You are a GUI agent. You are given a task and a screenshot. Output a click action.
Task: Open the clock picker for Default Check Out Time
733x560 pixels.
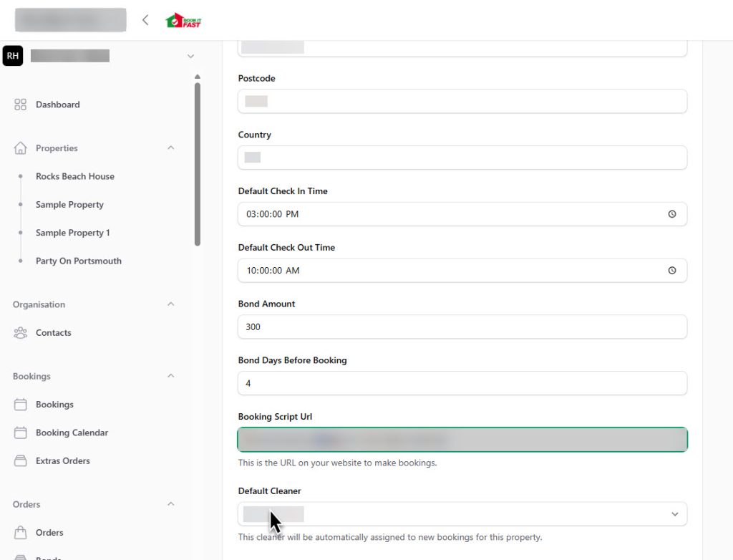671,270
